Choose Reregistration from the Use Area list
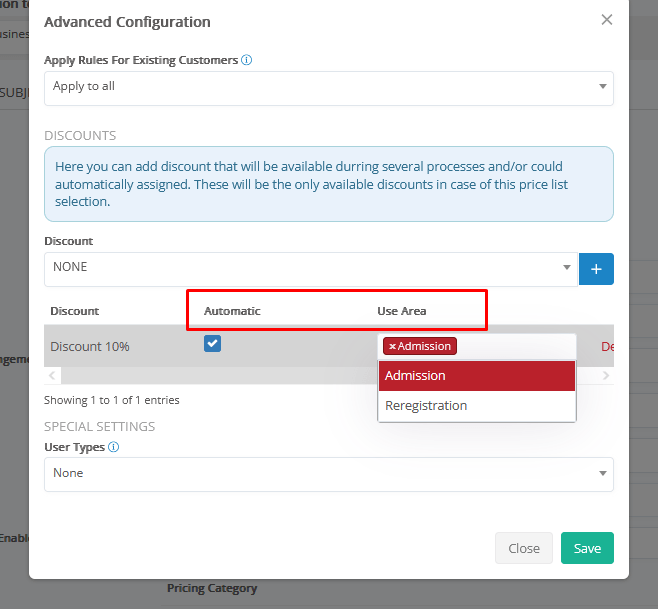This screenshot has width=658, height=609. [476, 406]
